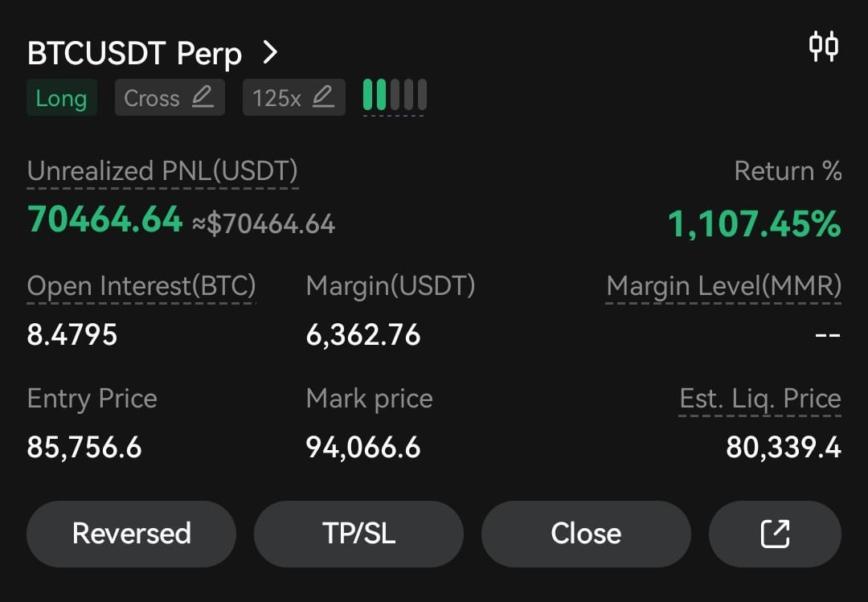Tap the 1,107.45% return value

coord(755,223)
